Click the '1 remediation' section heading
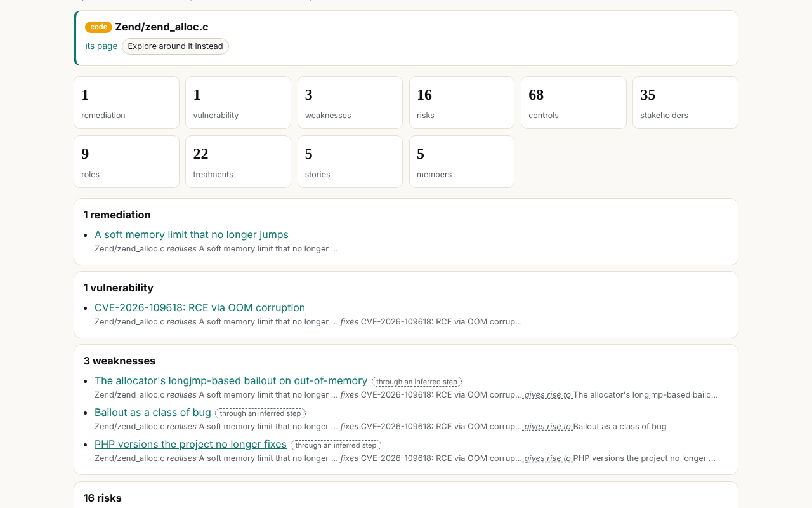This screenshot has width=812, height=508. pos(117,215)
